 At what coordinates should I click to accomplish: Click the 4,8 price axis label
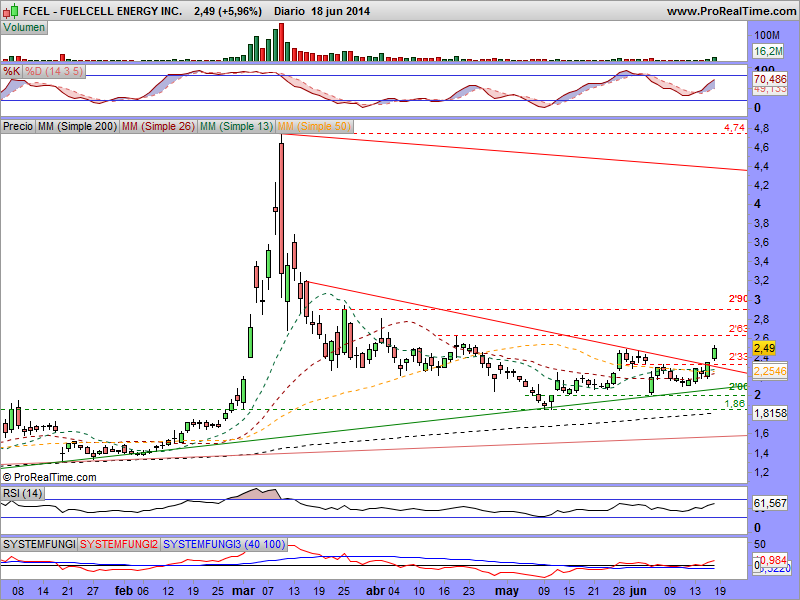[x=762, y=128]
